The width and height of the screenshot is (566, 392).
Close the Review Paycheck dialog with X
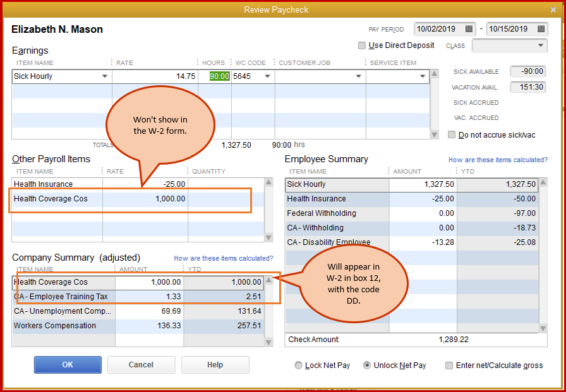coord(553,9)
